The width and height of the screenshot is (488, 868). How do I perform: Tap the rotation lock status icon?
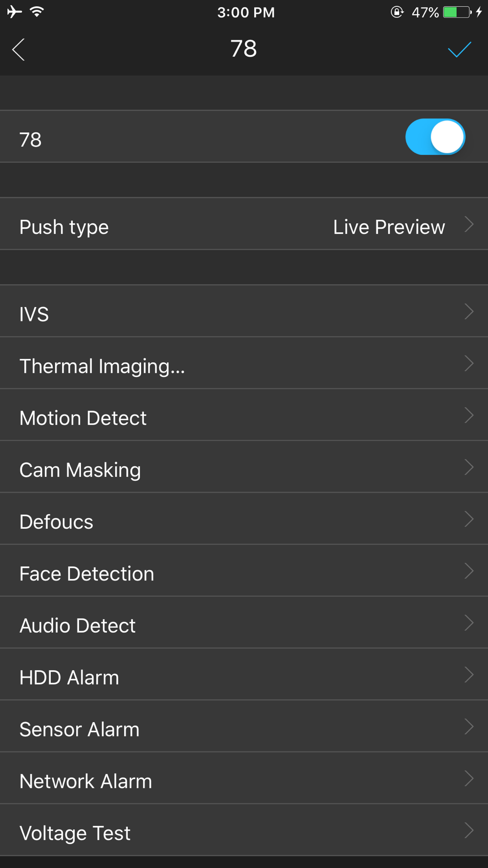(397, 12)
